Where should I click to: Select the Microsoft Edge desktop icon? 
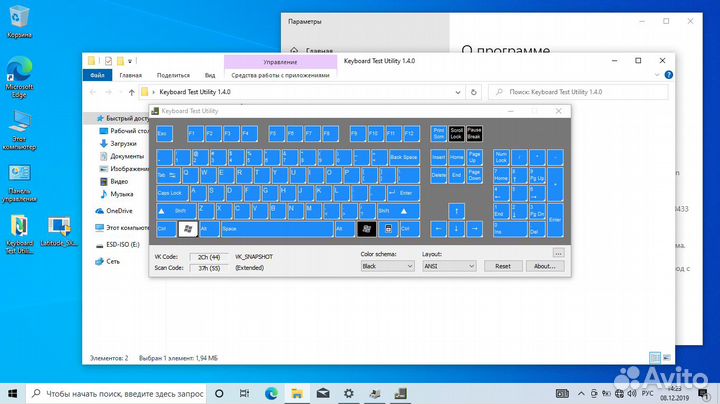19,77
